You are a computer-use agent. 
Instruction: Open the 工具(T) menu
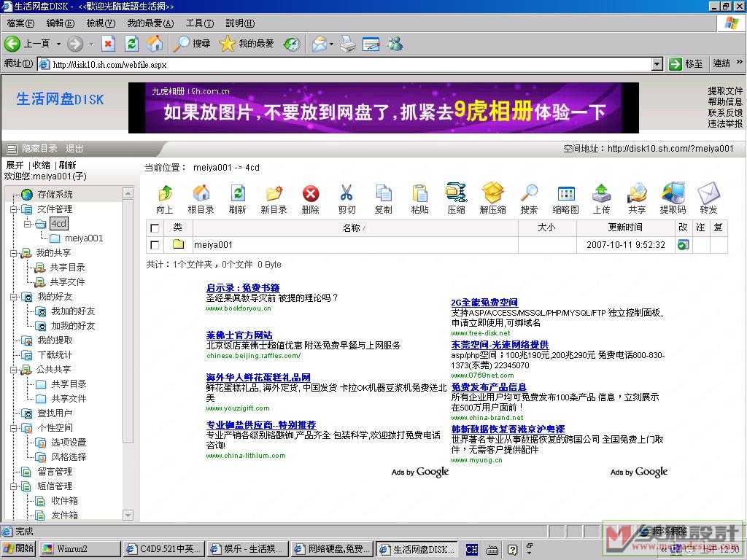tap(200, 23)
